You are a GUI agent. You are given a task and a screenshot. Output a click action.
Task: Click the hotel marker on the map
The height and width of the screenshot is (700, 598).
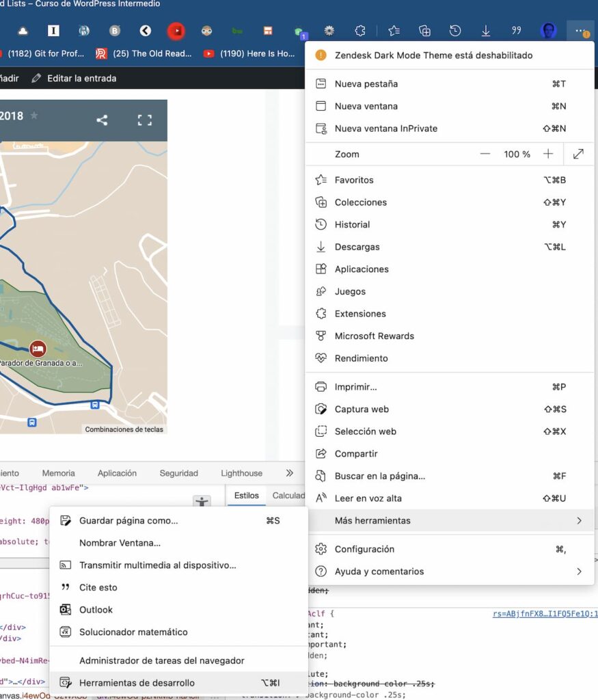click(38, 349)
